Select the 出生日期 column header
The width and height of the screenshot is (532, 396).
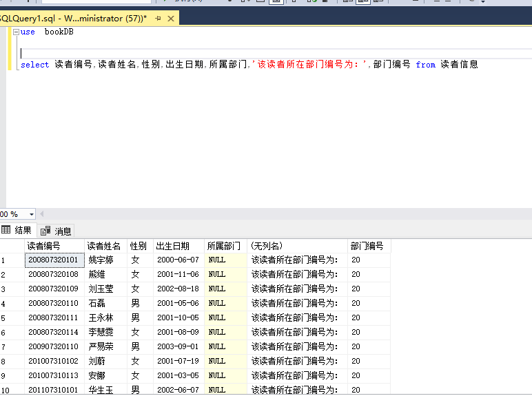click(x=178, y=246)
